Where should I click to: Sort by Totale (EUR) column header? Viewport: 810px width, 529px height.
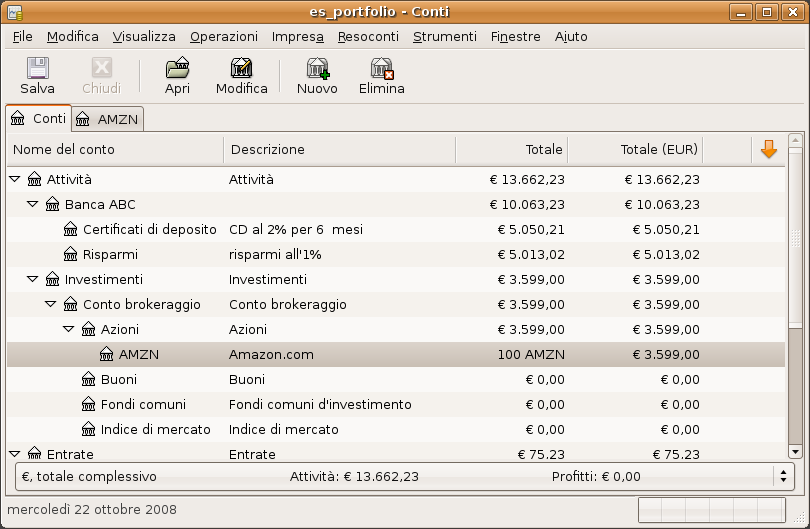coord(635,150)
